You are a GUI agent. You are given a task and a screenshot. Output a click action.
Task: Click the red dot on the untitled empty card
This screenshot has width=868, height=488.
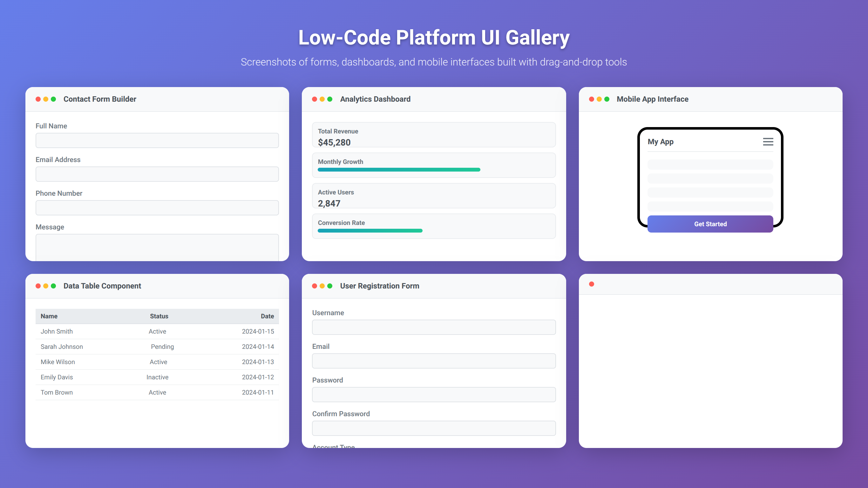[591, 284]
